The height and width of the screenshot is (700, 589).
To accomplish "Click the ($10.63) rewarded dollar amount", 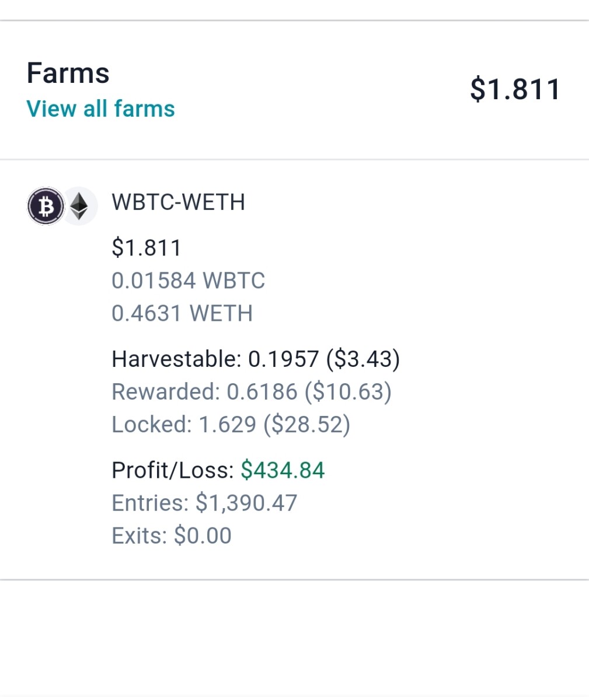I will (348, 391).
